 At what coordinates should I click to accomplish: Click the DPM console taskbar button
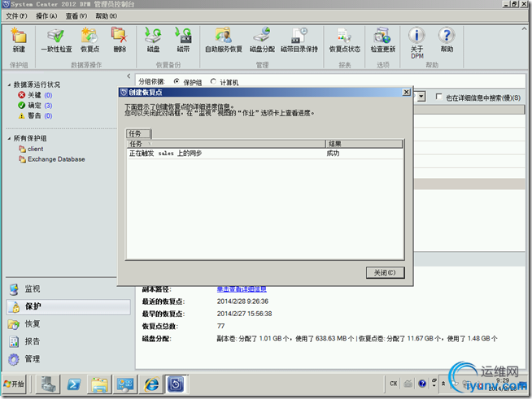pyautogui.click(x=176, y=384)
